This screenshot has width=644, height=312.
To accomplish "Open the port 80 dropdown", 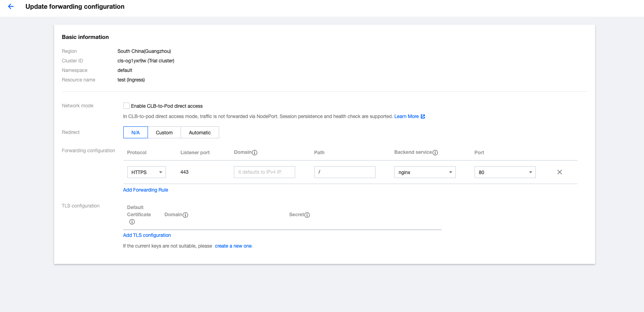I will 505,172.
